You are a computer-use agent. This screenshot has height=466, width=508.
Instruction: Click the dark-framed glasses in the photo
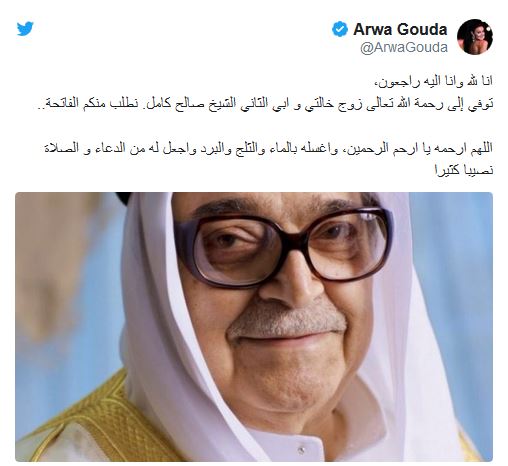tap(282, 246)
